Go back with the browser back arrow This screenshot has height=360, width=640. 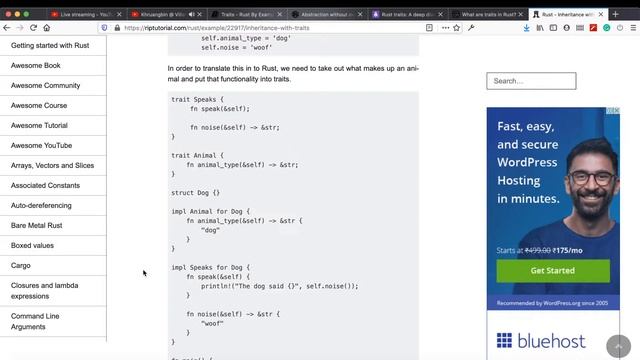[7, 28]
